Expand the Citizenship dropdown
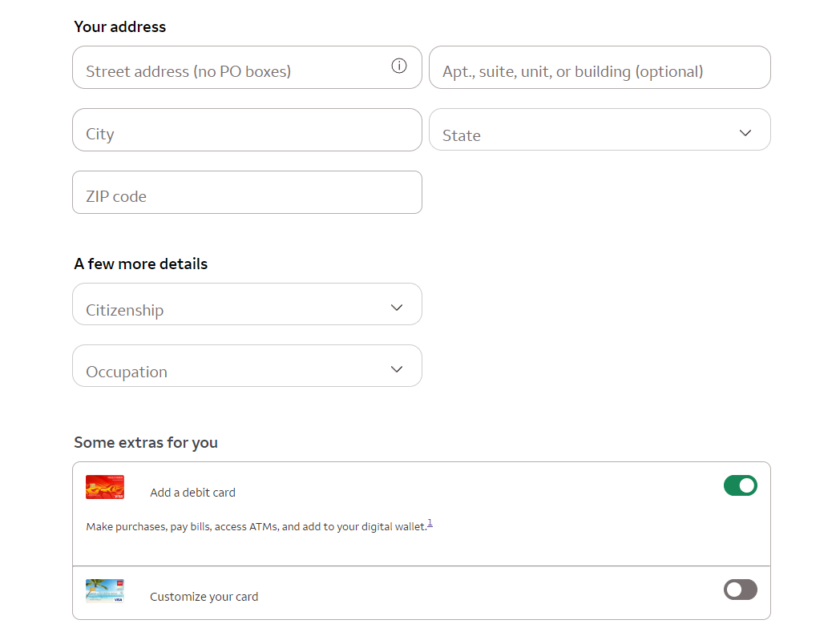 pyautogui.click(x=247, y=304)
